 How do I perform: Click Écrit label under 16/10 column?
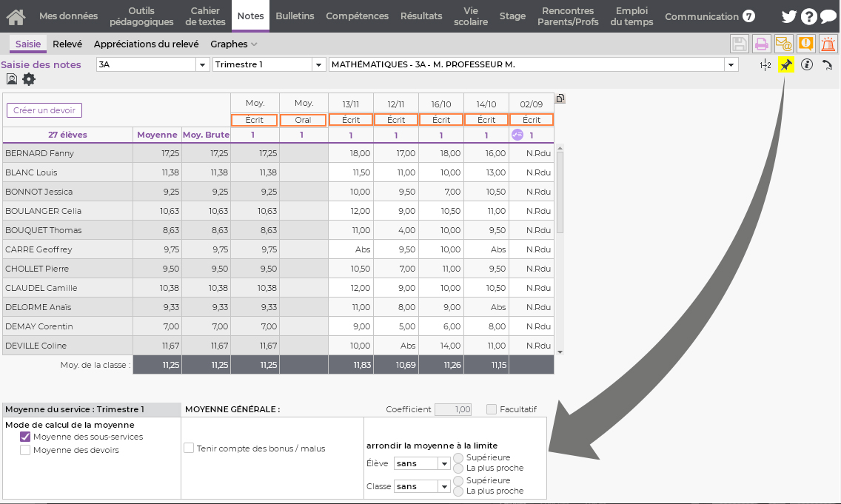coord(441,120)
